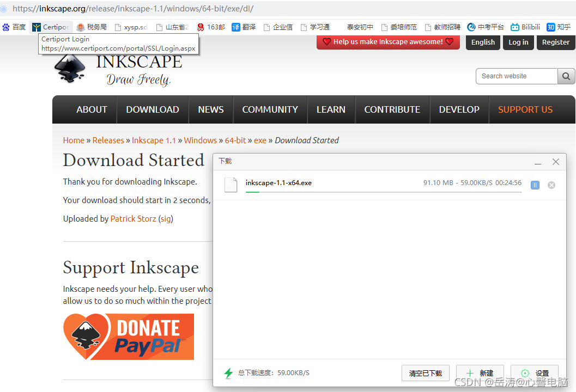
Task: Open the 税务局 bookmark
Action: (x=92, y=27)
